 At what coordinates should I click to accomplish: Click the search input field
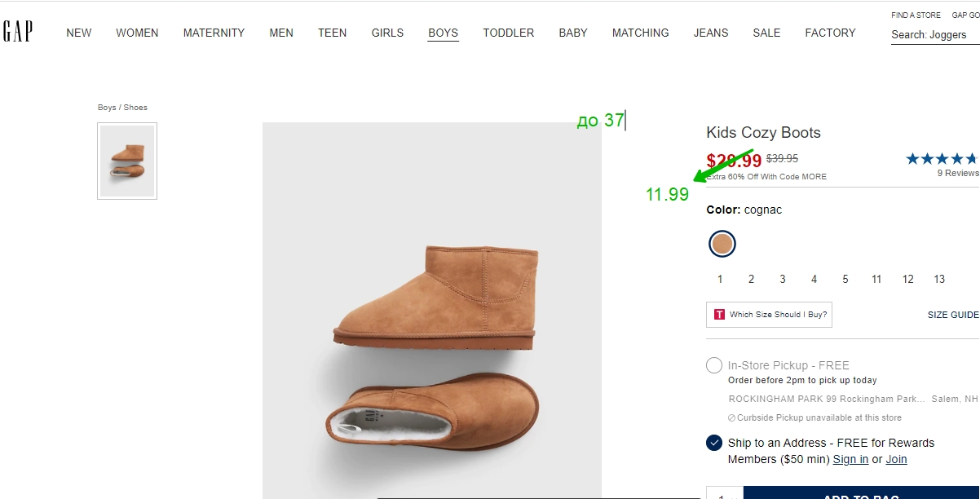click(x=934, y=35)
